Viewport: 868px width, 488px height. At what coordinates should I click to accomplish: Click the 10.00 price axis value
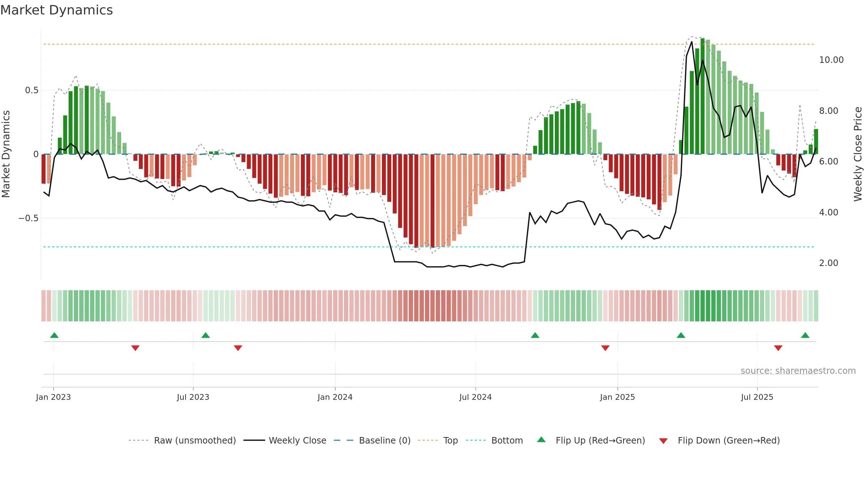coord(831,60)
